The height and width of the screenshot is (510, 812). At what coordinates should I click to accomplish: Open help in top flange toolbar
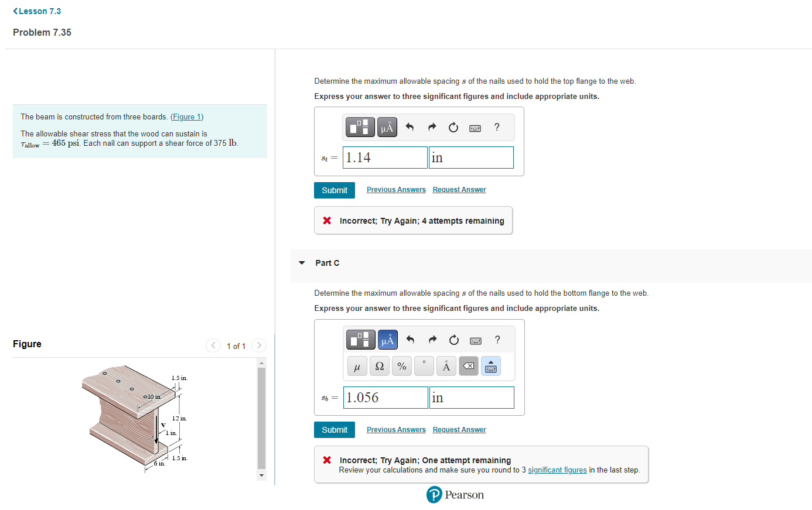[x=497, y=127]
